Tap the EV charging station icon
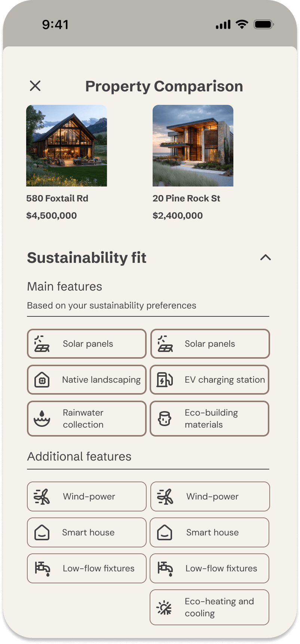Viewport: 300px width, 644px height. point(165,380)
